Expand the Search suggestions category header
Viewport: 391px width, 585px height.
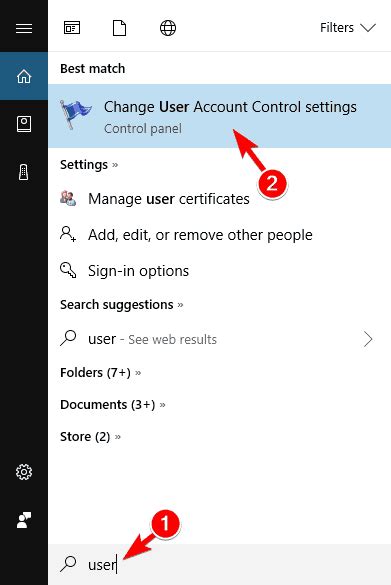(x=122, y=305)
